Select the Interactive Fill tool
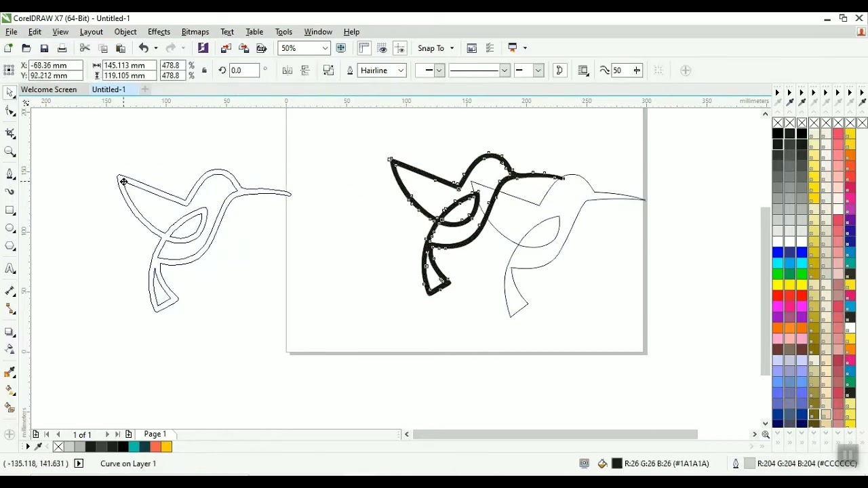 tap(9, 390)
